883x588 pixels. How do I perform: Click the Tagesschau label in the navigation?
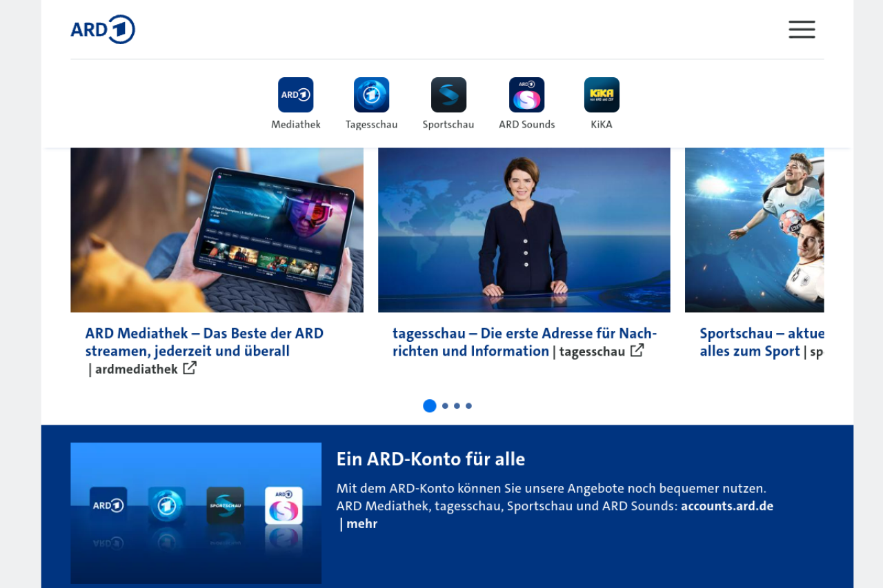click(x=372, y=125)
